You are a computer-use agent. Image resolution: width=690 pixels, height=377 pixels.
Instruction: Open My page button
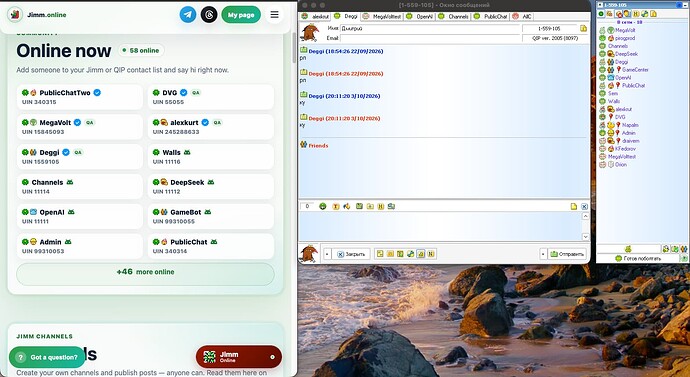[241, 15]
